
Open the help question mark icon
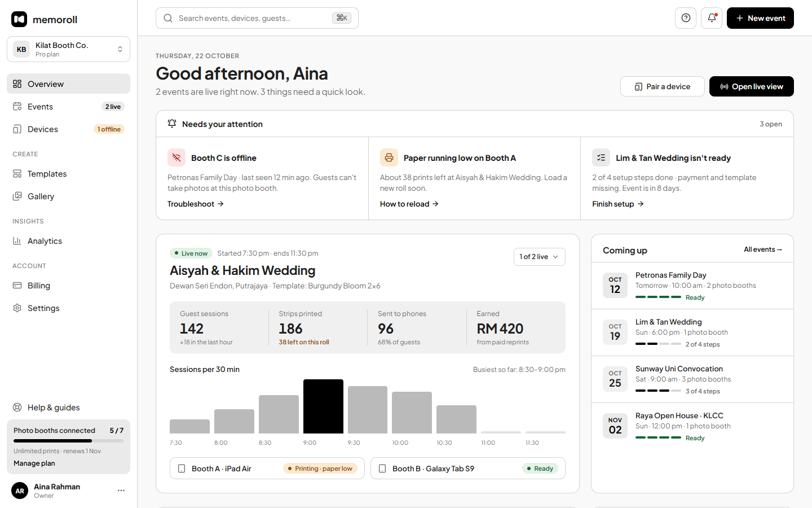pyautogui.click(x=686, y=18)
